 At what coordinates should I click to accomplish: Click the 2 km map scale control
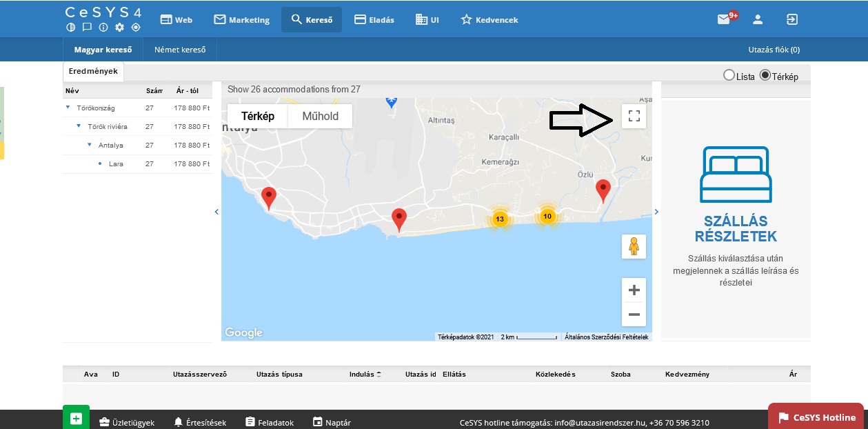pos(529,337)
